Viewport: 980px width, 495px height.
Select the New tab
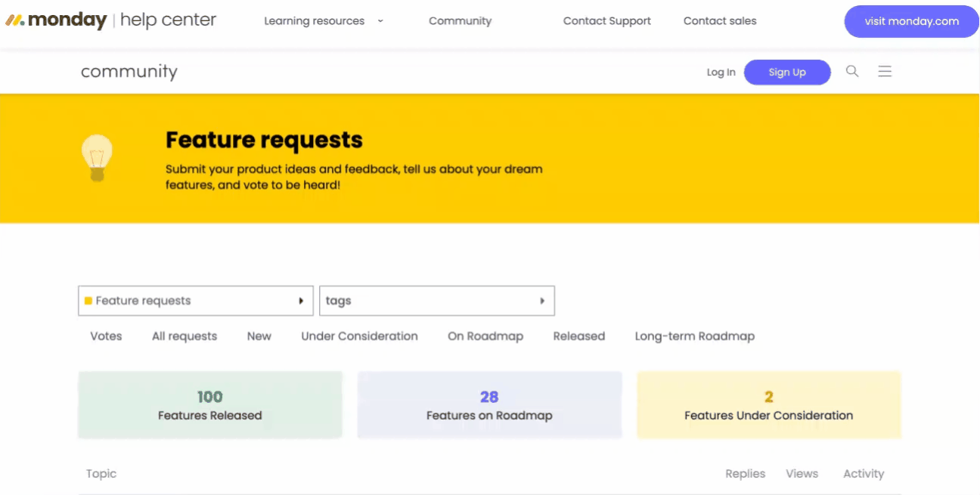click(259, 336)
